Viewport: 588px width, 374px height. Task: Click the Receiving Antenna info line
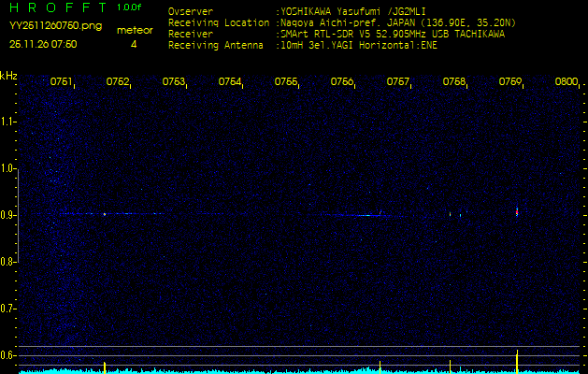pos(303,46)
